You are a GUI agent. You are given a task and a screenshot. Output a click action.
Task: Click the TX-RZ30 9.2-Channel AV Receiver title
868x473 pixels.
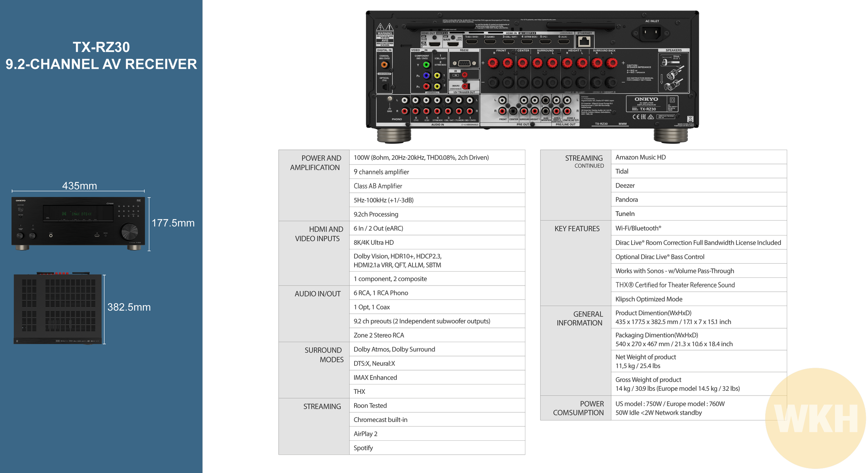click(x=101, y=56)
